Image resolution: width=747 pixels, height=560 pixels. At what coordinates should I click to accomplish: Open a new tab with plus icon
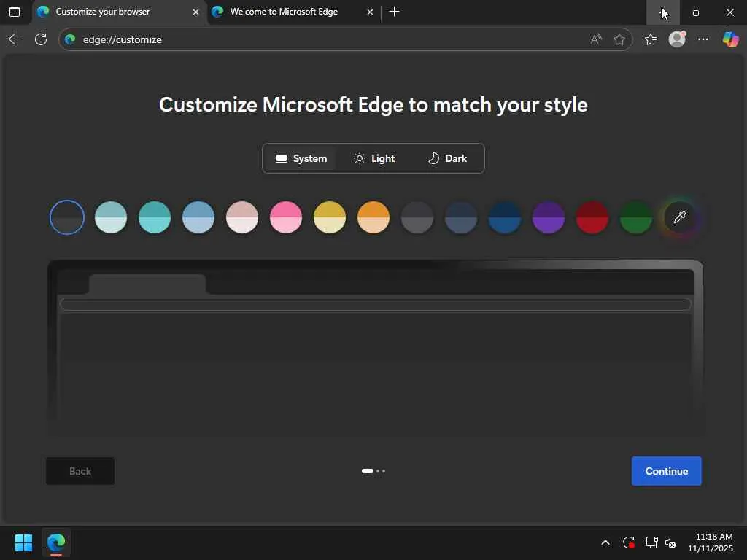pyautogui.click(x=394, y=12)
